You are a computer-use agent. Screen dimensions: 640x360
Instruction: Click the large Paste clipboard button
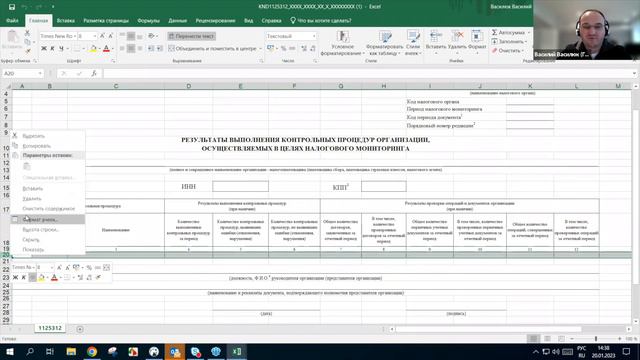click(x=13, y=38)
